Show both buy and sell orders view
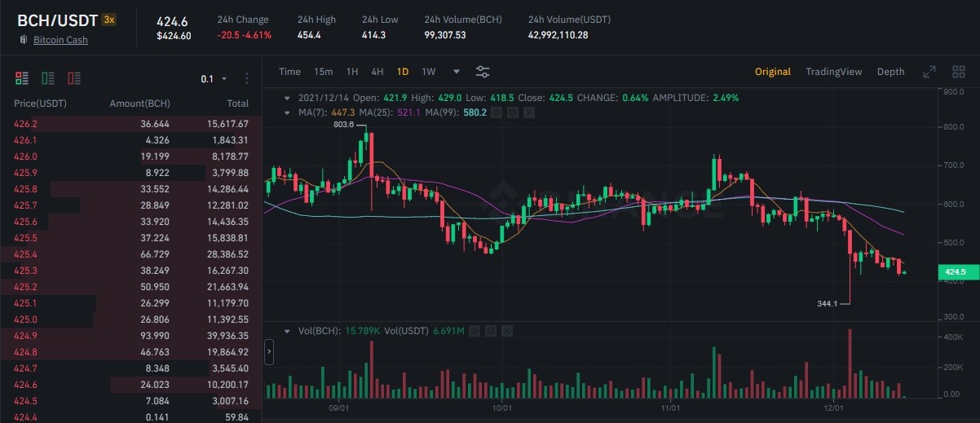980x423 pixels. pyautogui.click(x=22, y=78)
